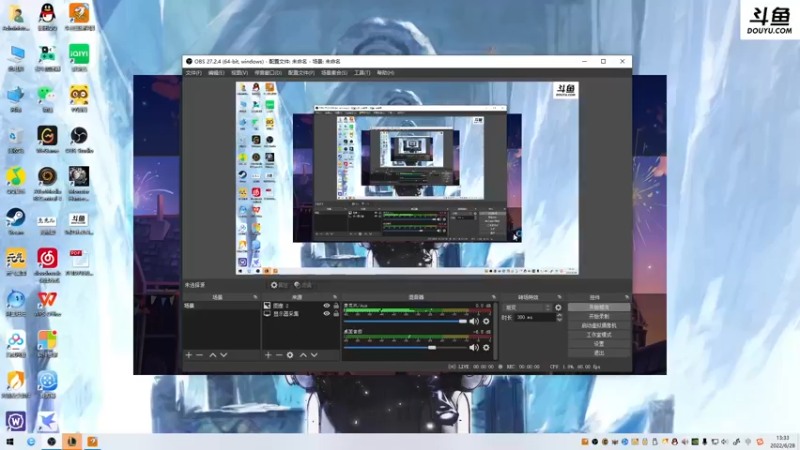Screen dimensions: 800x450
Task: Pop out the Scene Transitions dock
Action: tap(559, 297)
